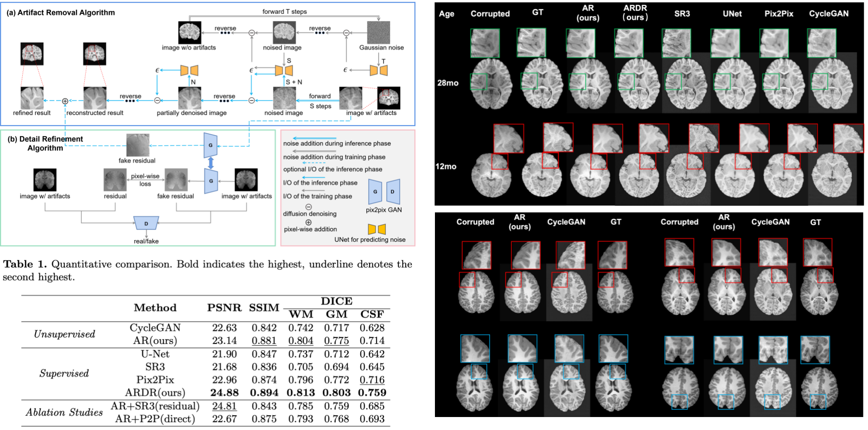Image resolution: width=868 pixels, height=430 pixels.
Task: Expand the Artifact Removal Algorithm panel
Action: (60, 13)
